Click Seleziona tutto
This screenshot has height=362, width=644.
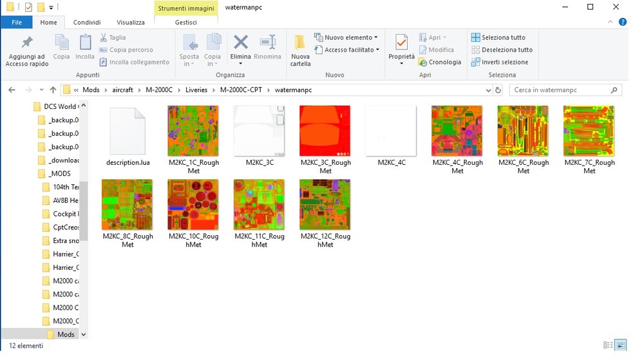pyautogui.click(x=498, y=37)
